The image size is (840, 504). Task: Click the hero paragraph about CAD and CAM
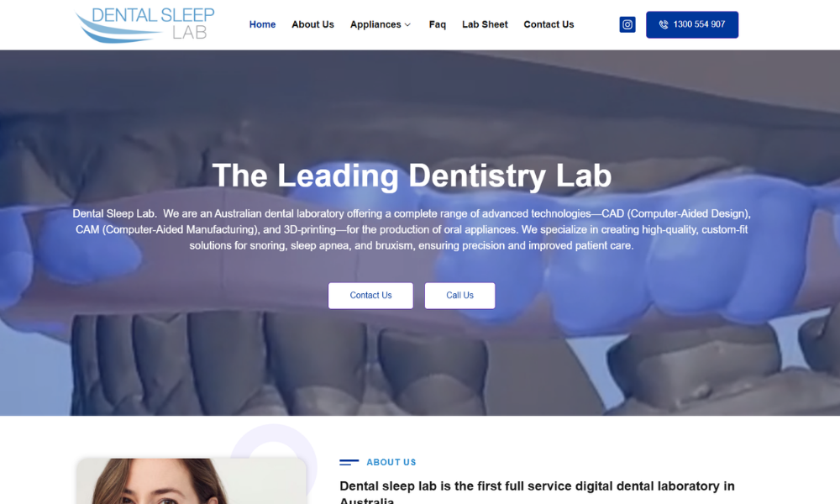tap(412, 230)
